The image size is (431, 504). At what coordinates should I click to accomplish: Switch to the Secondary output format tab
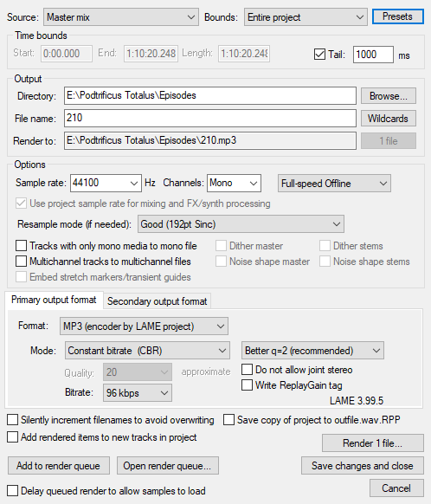(157, 301)
